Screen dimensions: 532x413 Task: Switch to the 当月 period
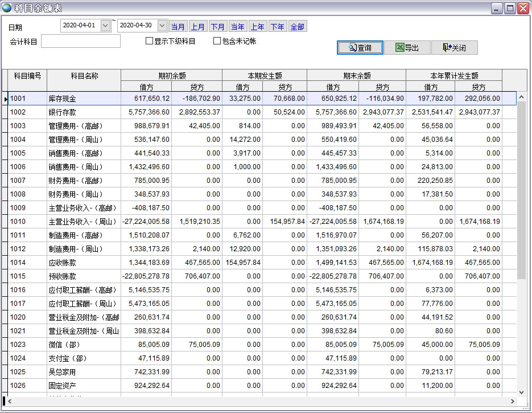coord(178,26)
